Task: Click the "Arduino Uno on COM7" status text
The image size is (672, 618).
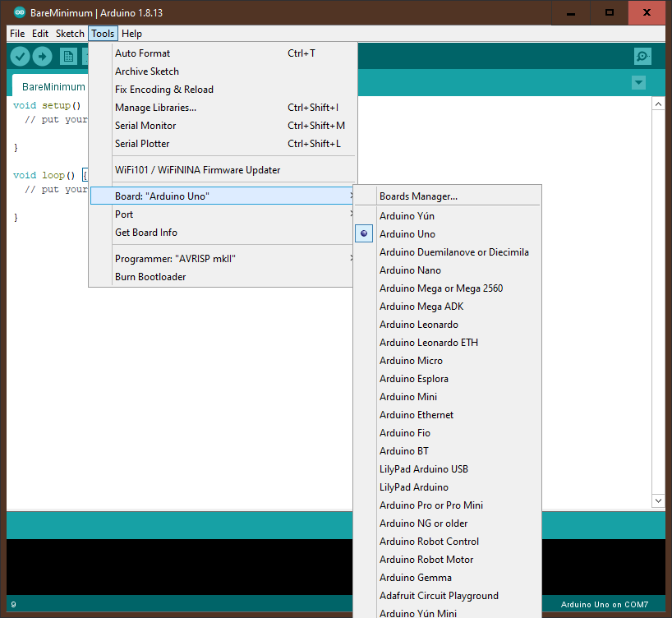Action: click(605, 604)
